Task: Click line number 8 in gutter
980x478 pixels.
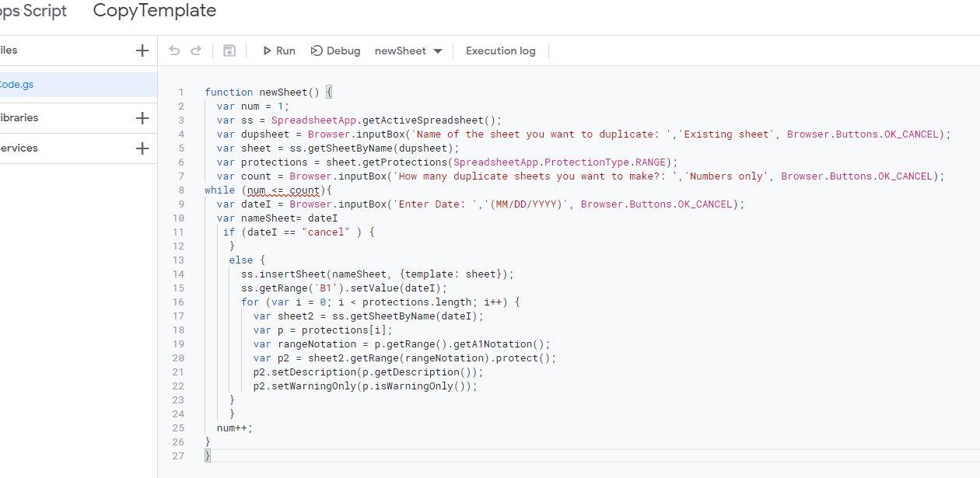Action: coord(181,190)
